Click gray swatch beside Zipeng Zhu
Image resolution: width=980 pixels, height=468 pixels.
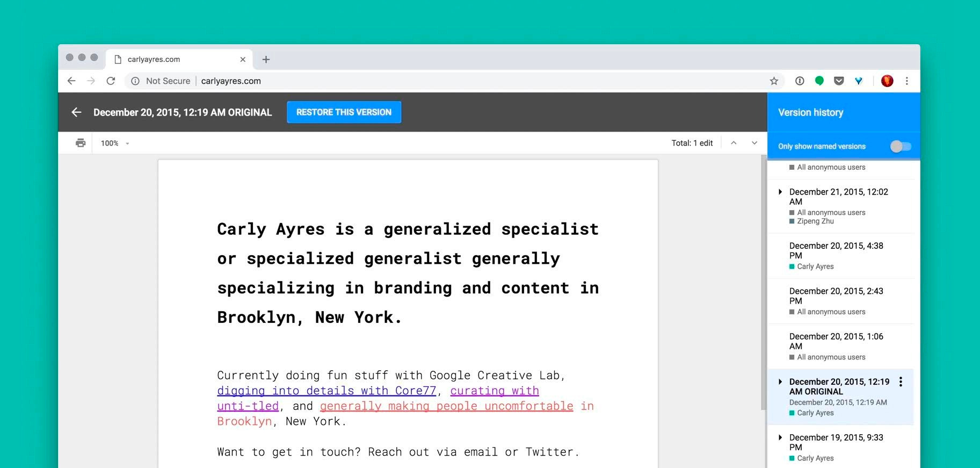pyautogui.click(x=792, y=221)
